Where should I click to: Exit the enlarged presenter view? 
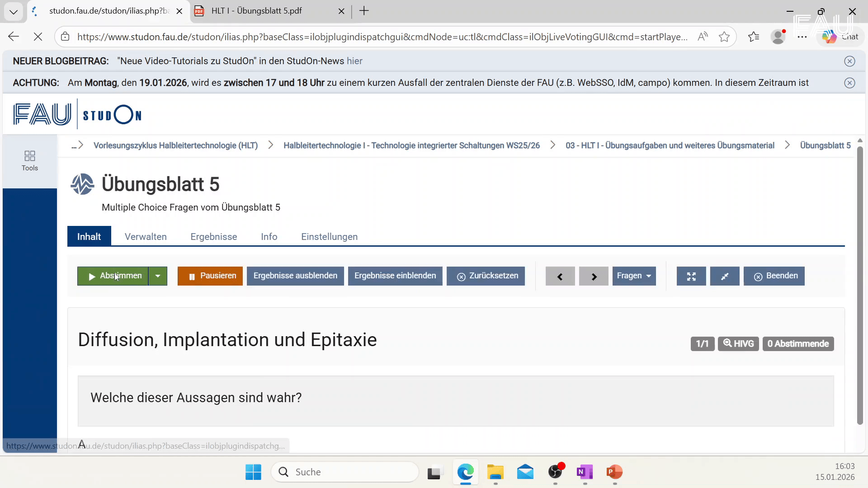(724, 276)
